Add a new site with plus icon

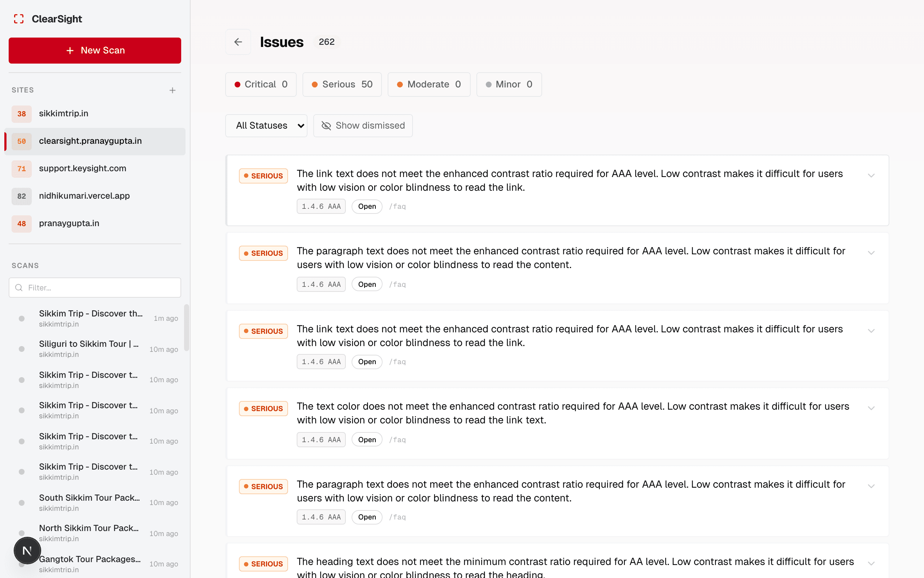(173, 90)
